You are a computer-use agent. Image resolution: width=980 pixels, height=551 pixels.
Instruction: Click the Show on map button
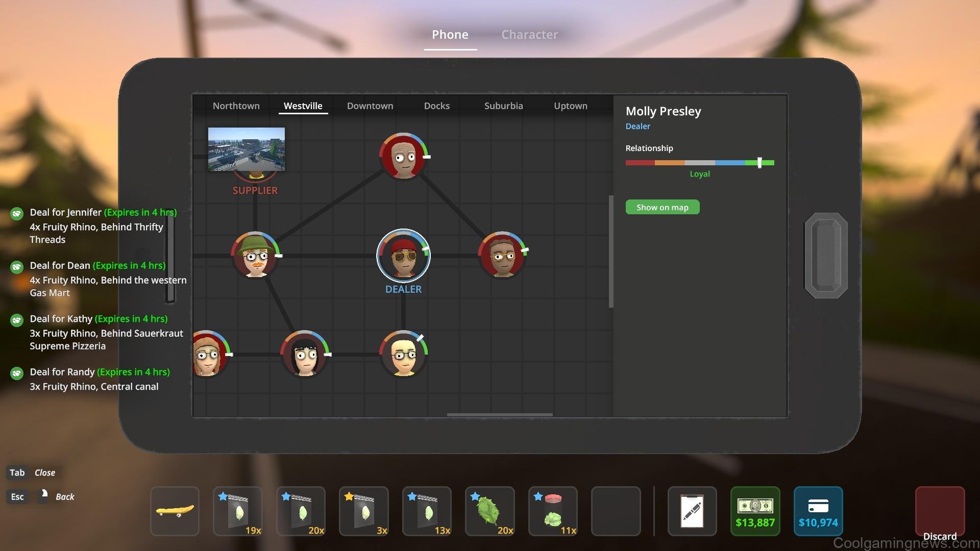click(662, 207)
